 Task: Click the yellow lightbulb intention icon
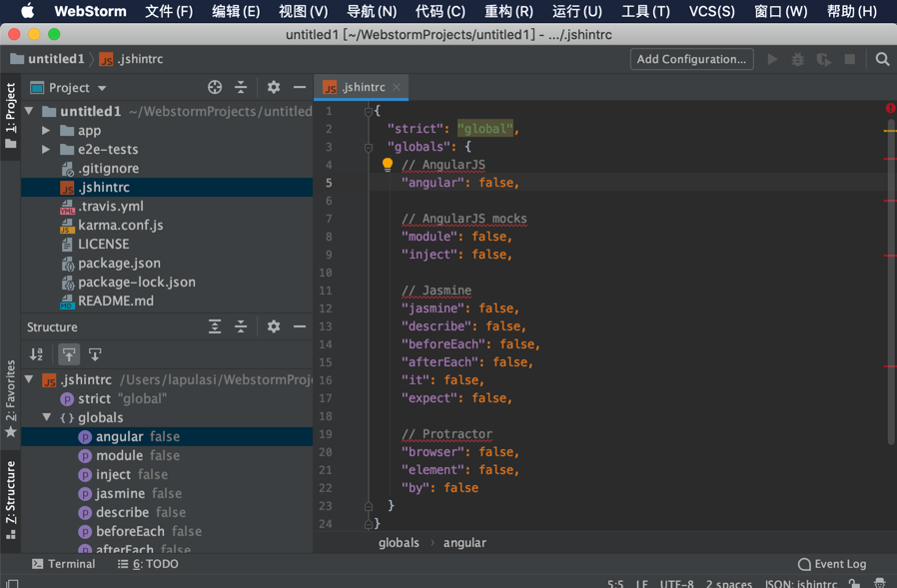(388, 165)
